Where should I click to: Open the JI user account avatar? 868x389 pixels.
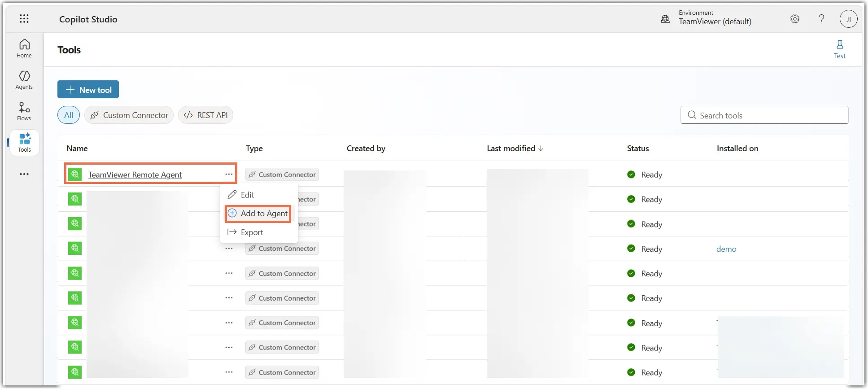point(848,19)
